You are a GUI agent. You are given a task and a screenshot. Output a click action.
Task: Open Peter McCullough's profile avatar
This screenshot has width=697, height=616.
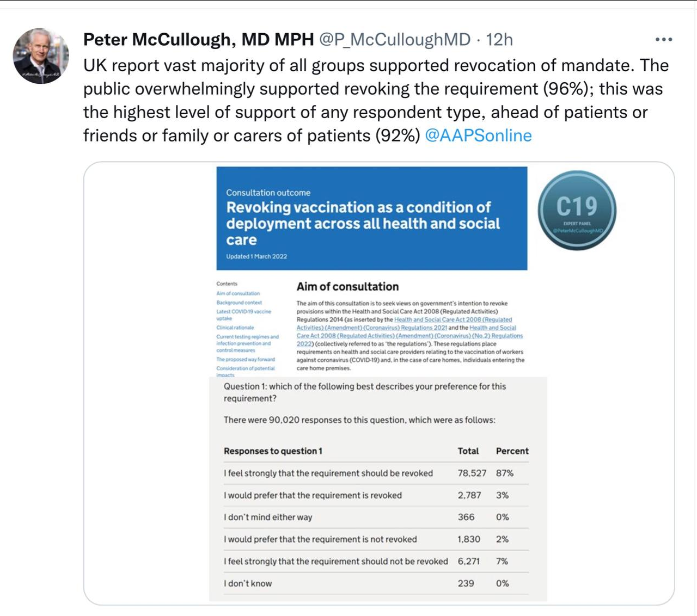[41, 56]
